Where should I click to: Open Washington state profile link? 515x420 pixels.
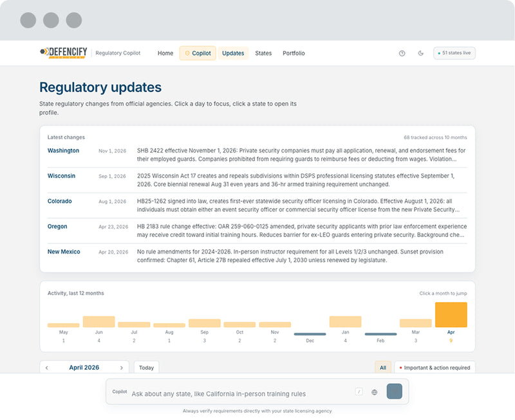click(x=63, y=151)
